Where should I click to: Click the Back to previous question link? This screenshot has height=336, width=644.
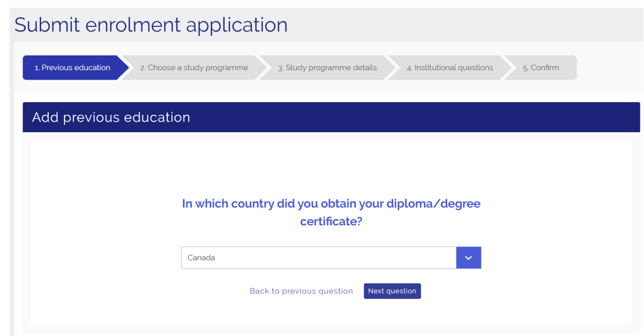[x=301, y=291]
